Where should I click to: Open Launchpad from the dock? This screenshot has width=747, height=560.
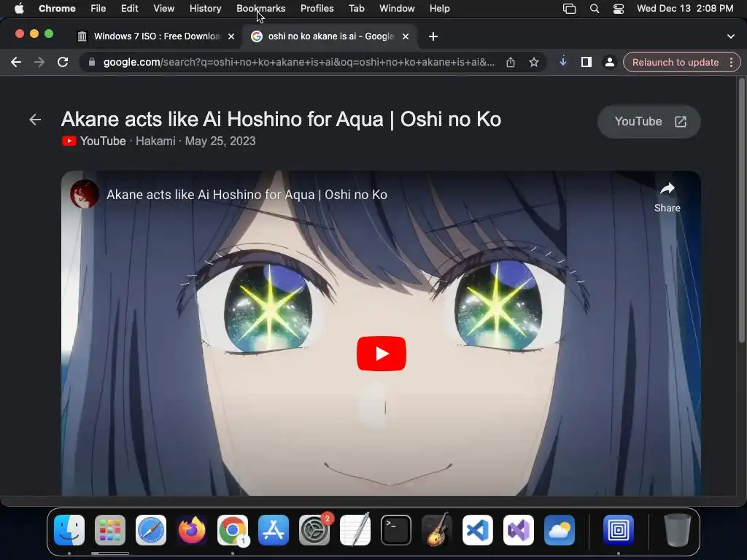coord(110,529)
